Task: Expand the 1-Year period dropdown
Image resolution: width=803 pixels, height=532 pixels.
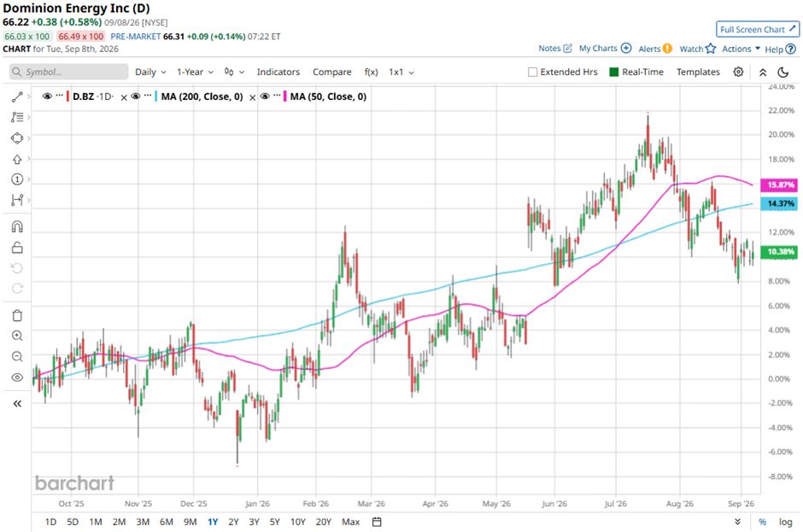Action: (195, 73)
